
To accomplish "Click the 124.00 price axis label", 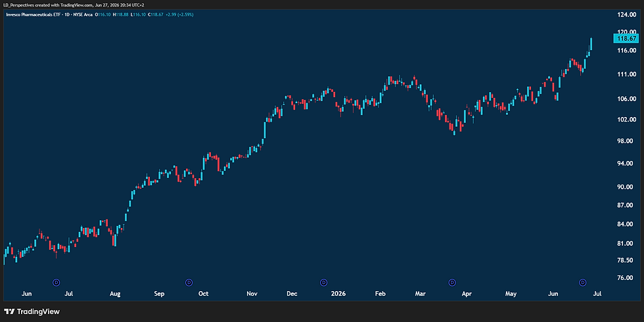I will coord(627,14).
